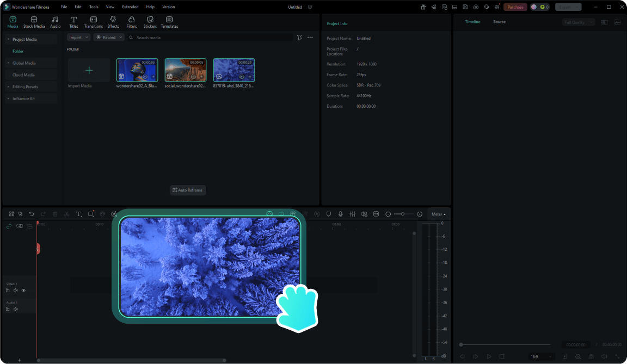Select the 857019-uhd video thumbnail
627x364 pixels.
click(233, 70)
